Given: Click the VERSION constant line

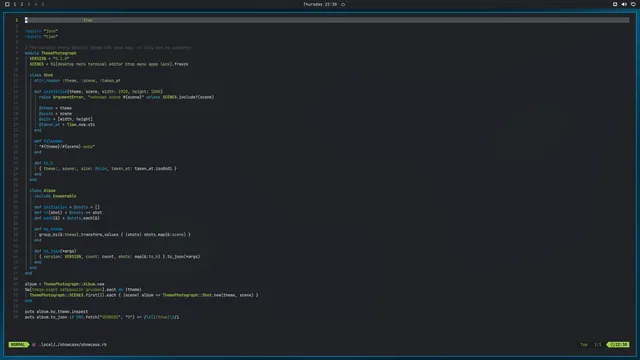Looking at the screenshot, I should pyautogui.click(x=49, y=58).
